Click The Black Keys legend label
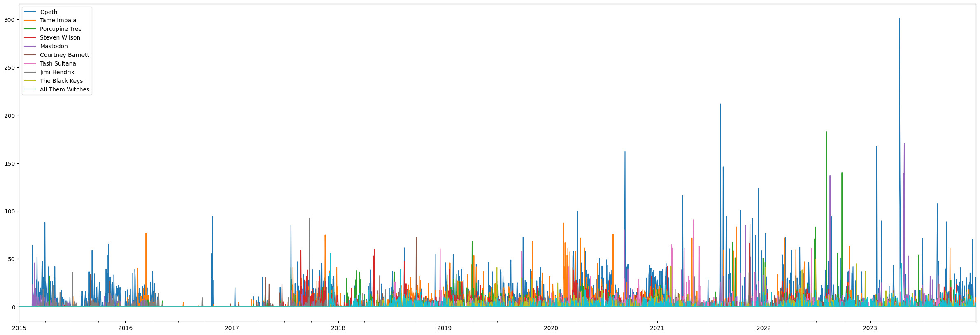 tap(61, 81)
